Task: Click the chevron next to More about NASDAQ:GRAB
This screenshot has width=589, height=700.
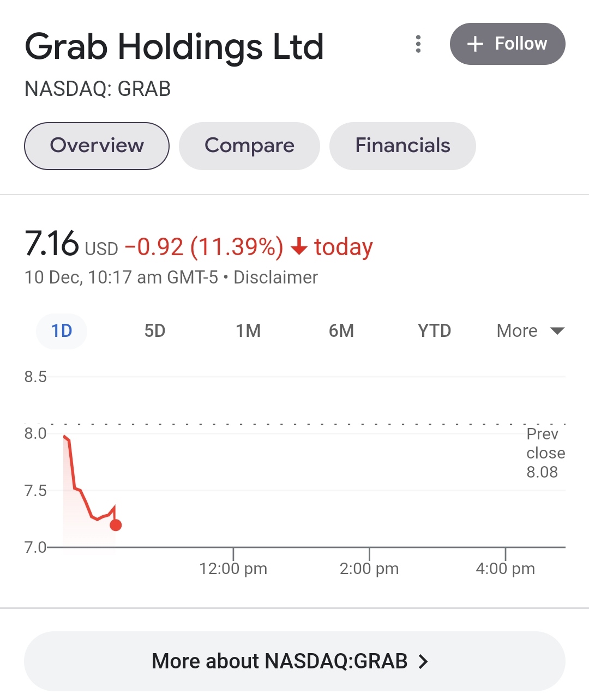Action: pyautogui.click(x=423, y=661)
